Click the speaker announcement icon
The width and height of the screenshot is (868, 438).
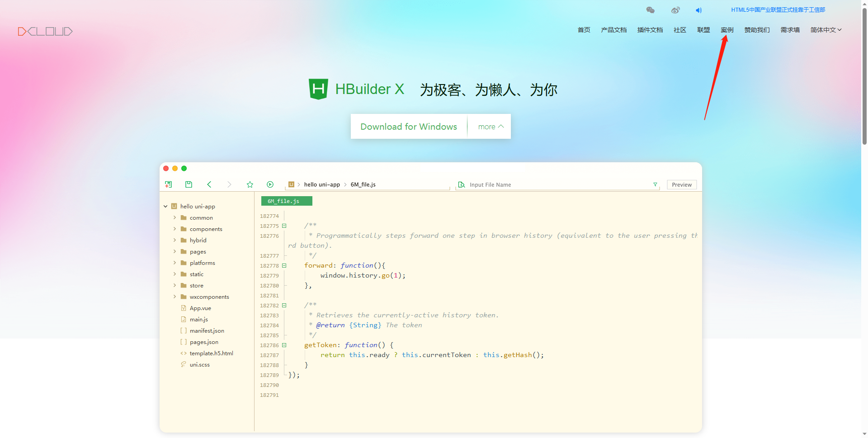(698, 10)
